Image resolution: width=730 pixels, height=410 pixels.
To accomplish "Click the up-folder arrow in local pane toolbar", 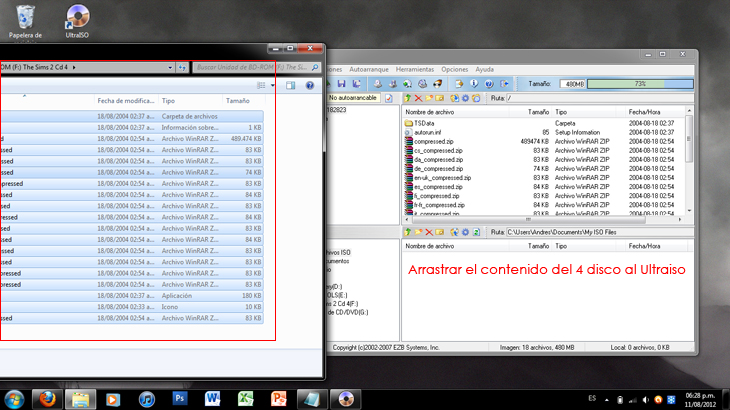I will 407,232.
